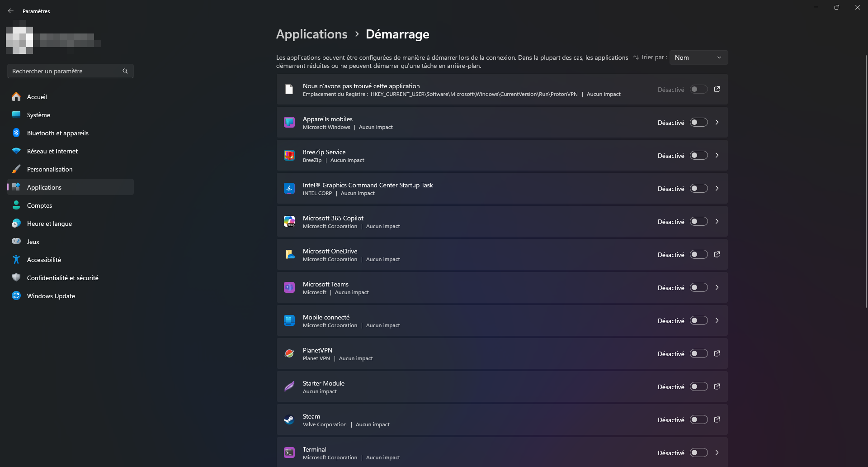The height and width of the screenshot is (467, 868).
Task: Click the Steam entry title text
Action: (311, 416)
